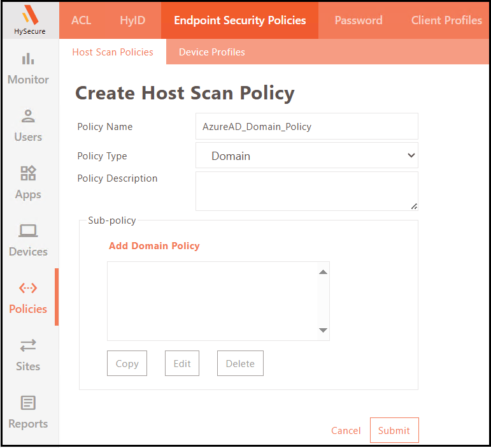This screenshot has width=491, height=448.
Task: Open the Apps grid icon
Action: pos(28,173)
